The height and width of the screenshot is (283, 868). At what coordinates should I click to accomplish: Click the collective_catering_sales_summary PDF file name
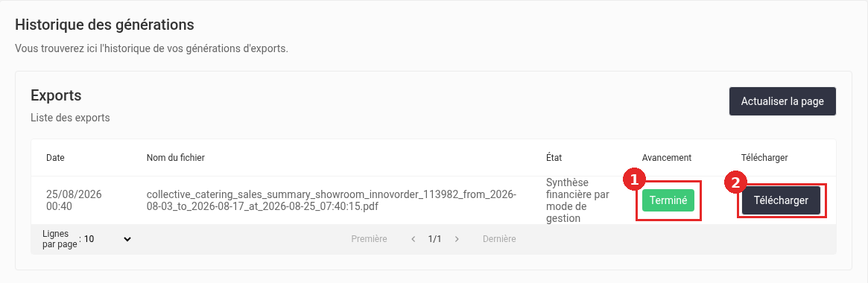(331, 200)
